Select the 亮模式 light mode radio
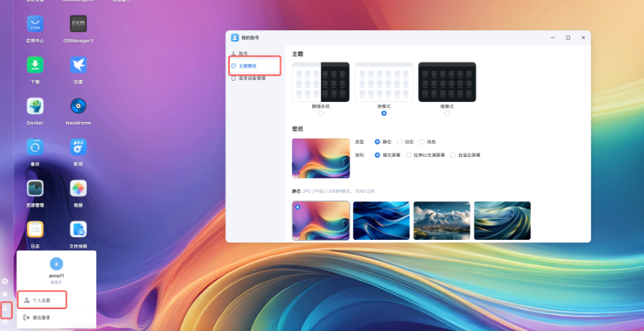644x331 pixels. pyautogui.click(x=384, y=113)
